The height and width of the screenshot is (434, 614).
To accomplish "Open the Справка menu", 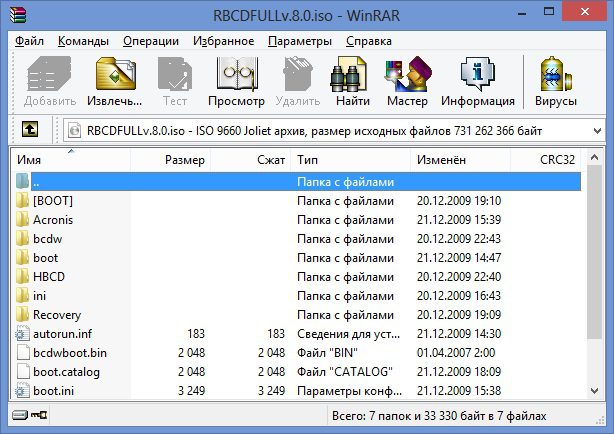I will [369, 41].
